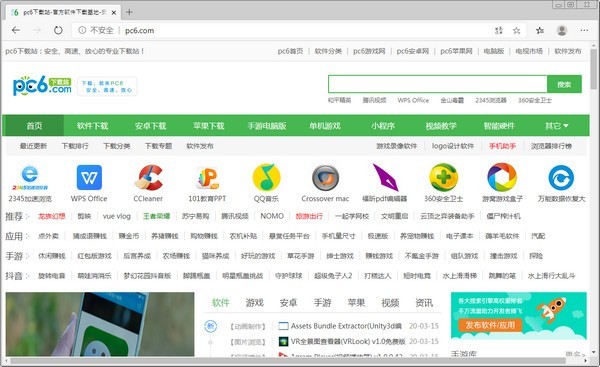Open Assets Bundle Extractor(Unity3d list entry
This screenshot has height=367, width=600.
click(346, 326)
